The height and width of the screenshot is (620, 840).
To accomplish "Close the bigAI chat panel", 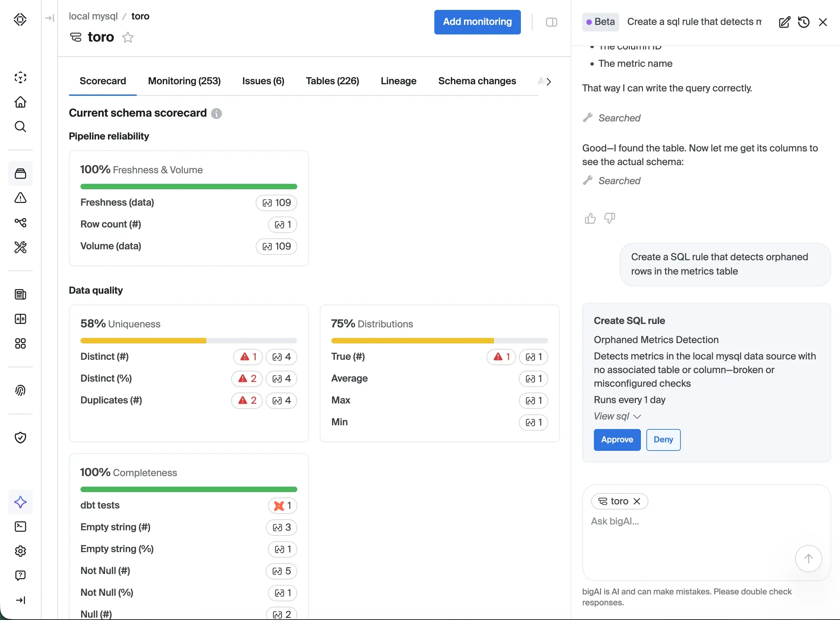I will (x=823, y=22).
